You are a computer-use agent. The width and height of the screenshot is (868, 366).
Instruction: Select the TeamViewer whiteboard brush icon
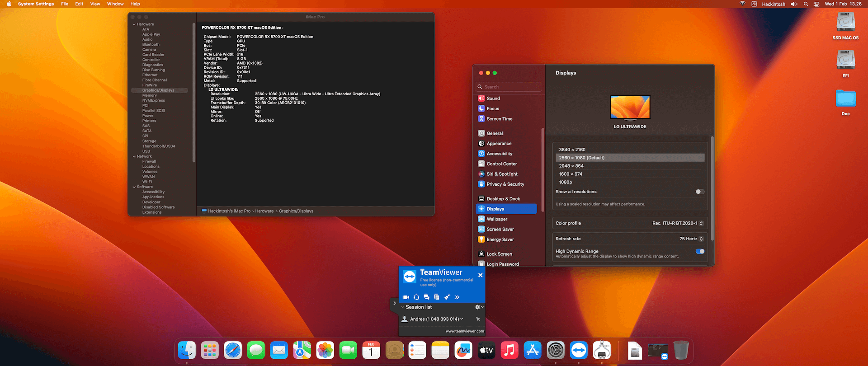[447, 297]
